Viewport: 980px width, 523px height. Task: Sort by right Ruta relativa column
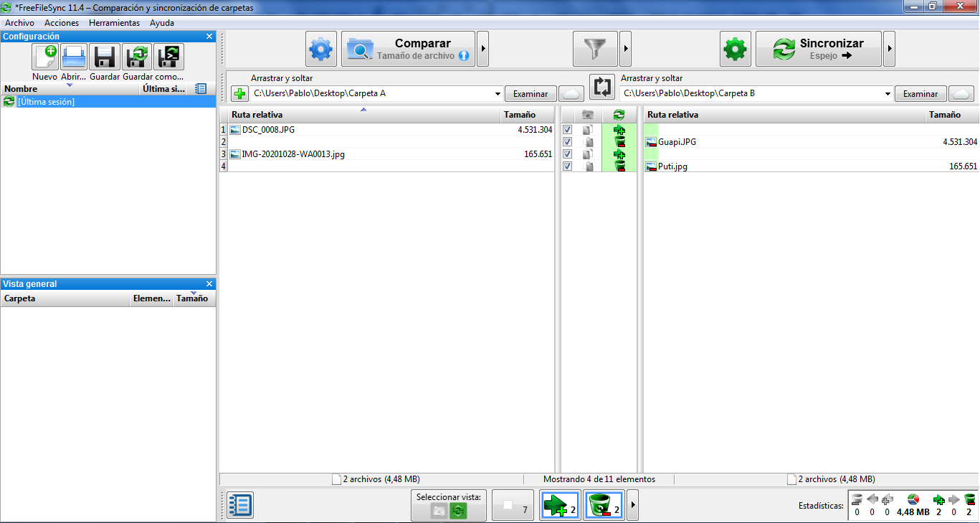[x=784, y=115]
